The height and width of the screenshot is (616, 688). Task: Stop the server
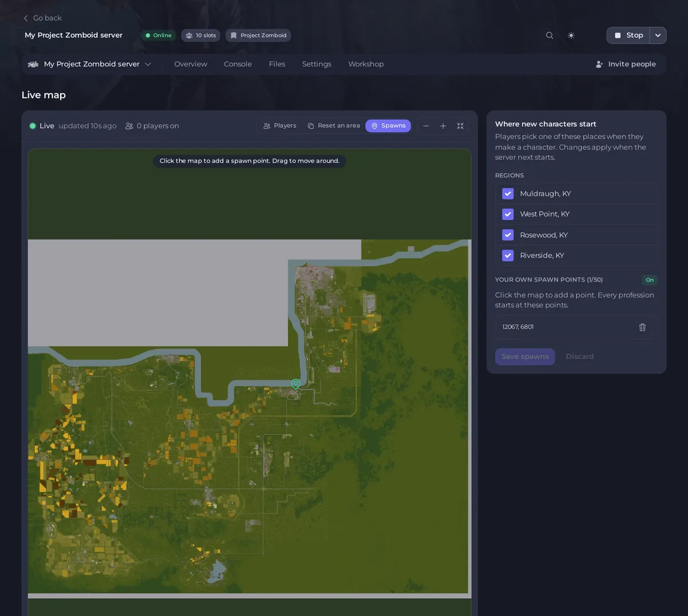pos(628,36)
